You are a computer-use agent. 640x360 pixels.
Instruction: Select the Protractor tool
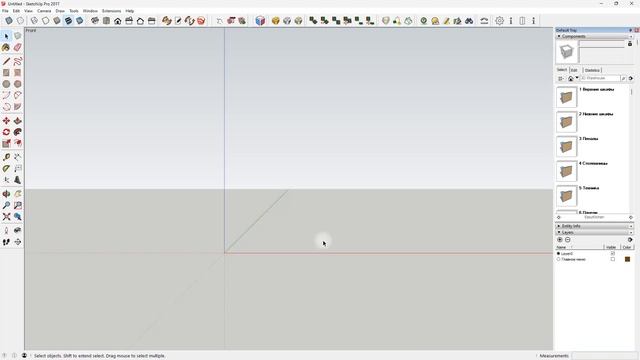[x=6, y=169]
